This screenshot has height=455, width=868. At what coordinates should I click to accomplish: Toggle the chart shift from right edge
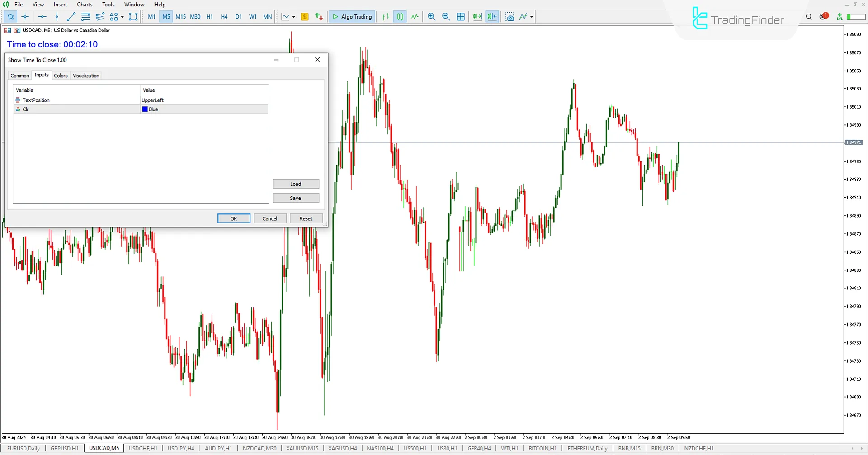[x=491, y=17]
